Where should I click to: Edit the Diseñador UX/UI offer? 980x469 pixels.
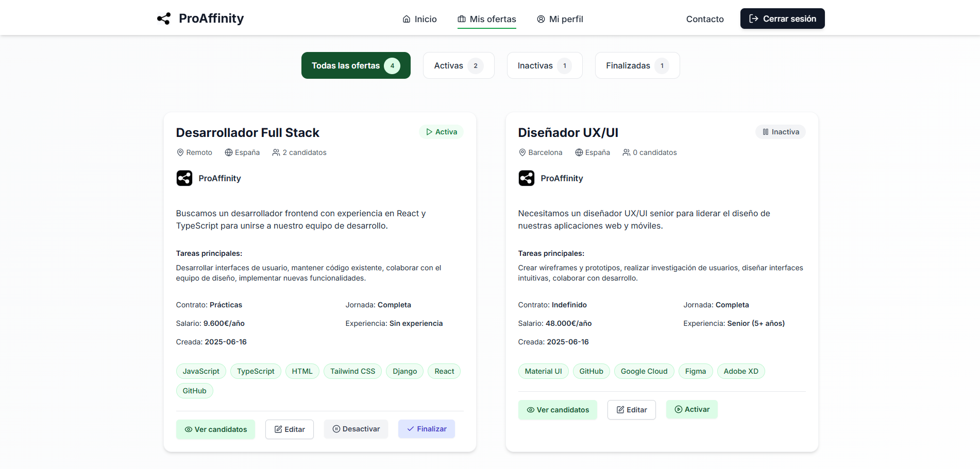point(631,410)
